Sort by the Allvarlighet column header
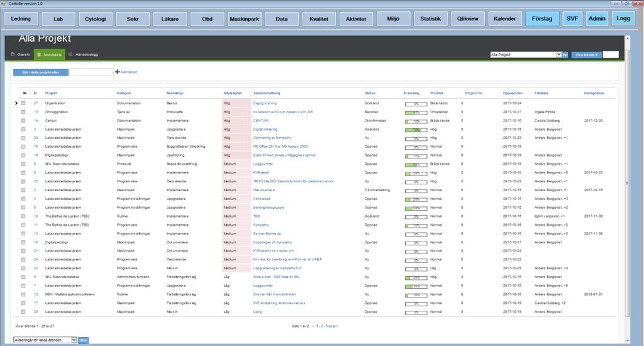644x346 pixels. click(x=233, y=93)
